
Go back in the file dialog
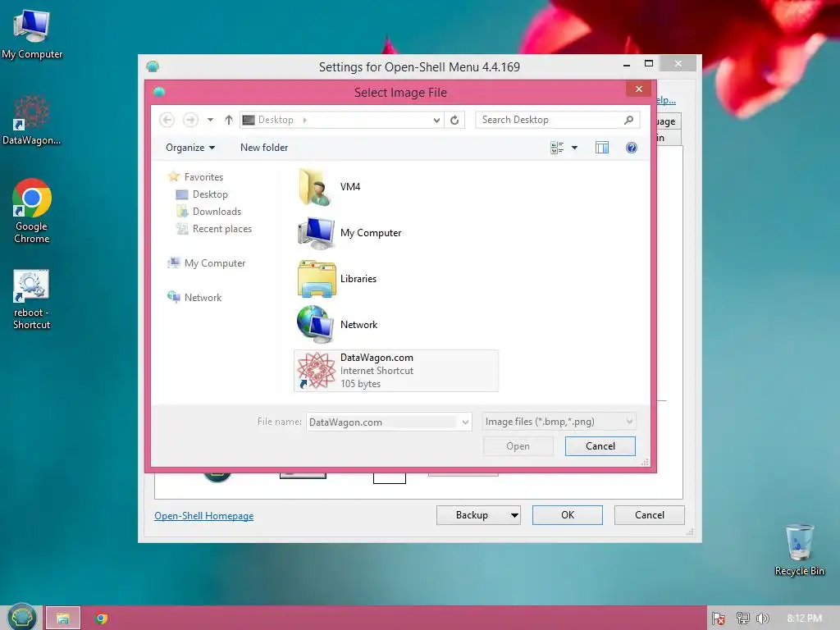pyautogui.click(x=167, y=120)
